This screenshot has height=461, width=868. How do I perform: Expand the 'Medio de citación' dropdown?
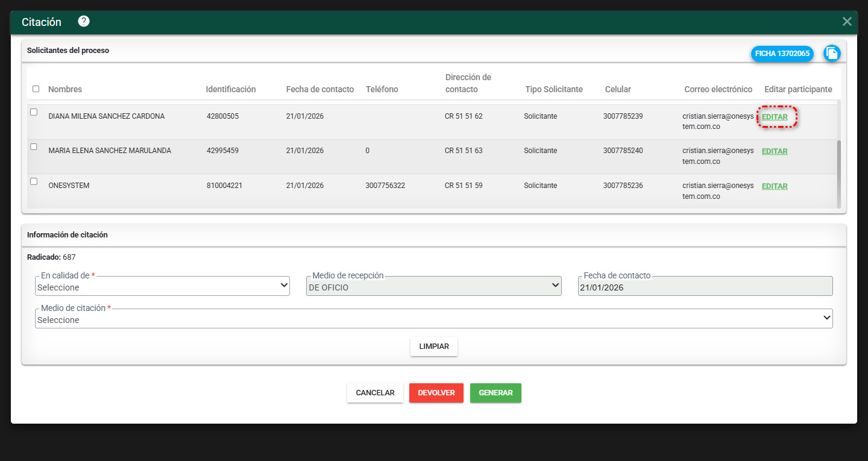point(433,319)
